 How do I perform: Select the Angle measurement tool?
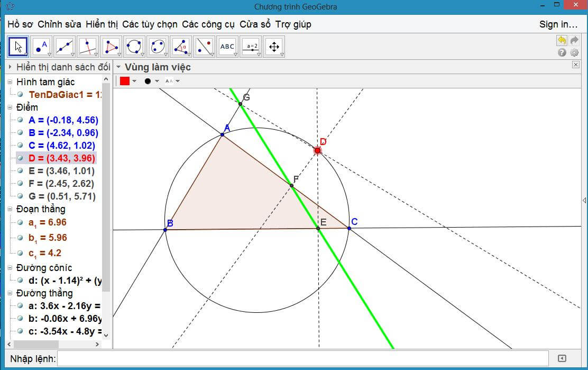[x=181, y=47]
